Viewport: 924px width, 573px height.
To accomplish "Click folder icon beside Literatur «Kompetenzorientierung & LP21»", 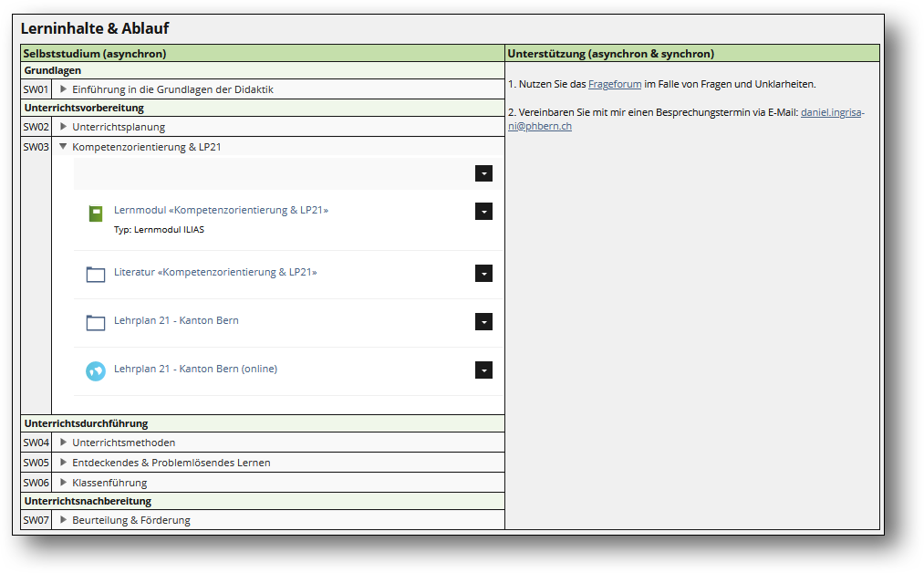I will (x=96, y=275).
